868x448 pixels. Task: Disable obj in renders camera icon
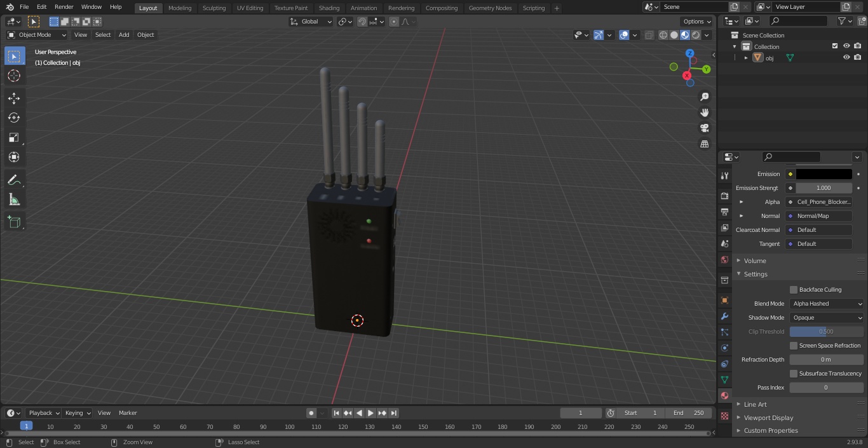click(857, 57)
